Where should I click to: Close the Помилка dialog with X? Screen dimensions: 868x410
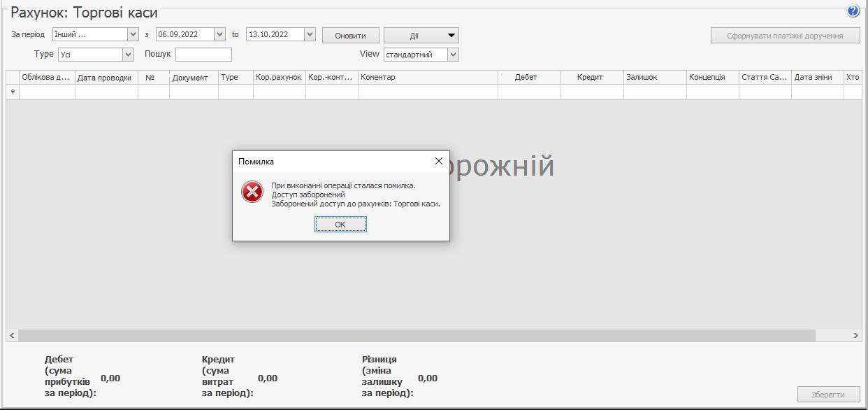point(438,161)
